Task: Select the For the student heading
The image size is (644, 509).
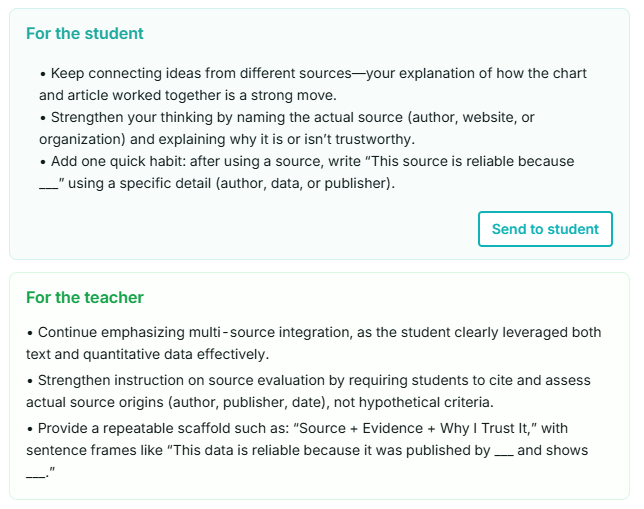Action: 85,33
